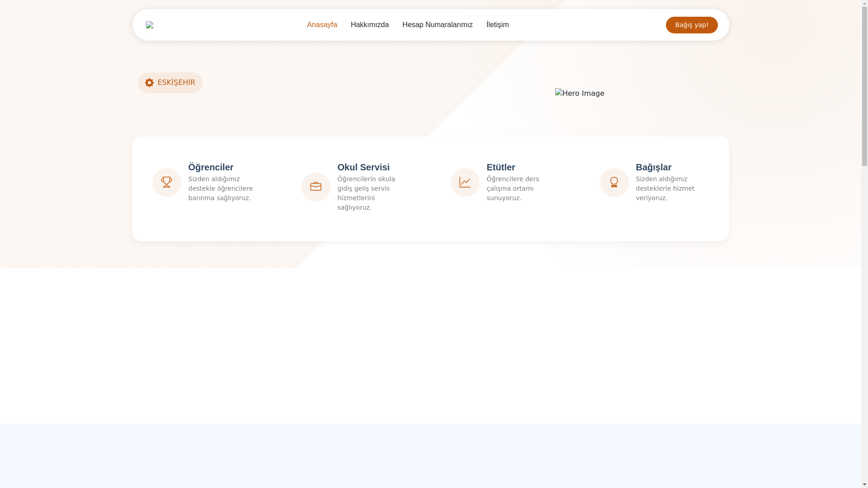The image size is (868, 488).
Task: Click text 'Sizden aldığımız desteklerle hizmet veriyoruz.'
Action: point(665,188)
